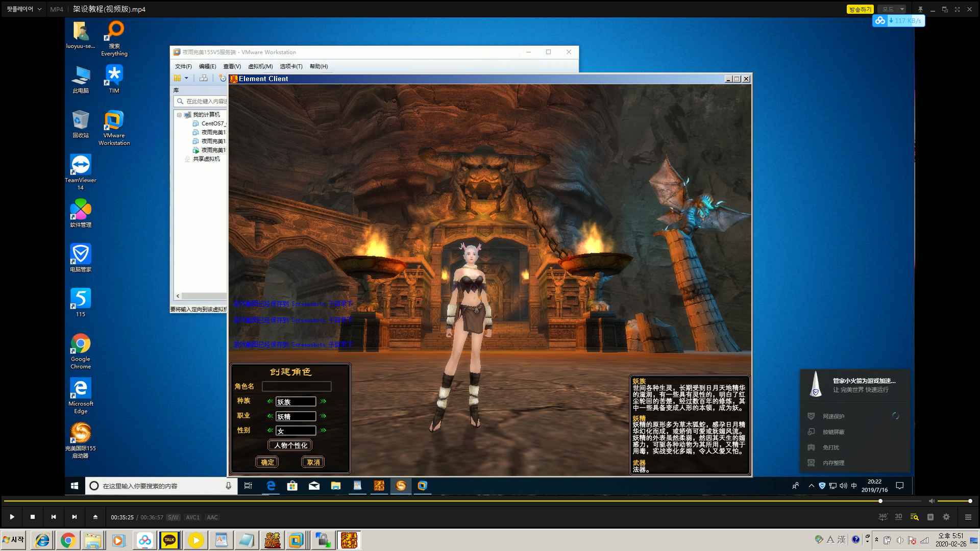
Task: Click the 角色名 input field
Action: tap(296, 387)
